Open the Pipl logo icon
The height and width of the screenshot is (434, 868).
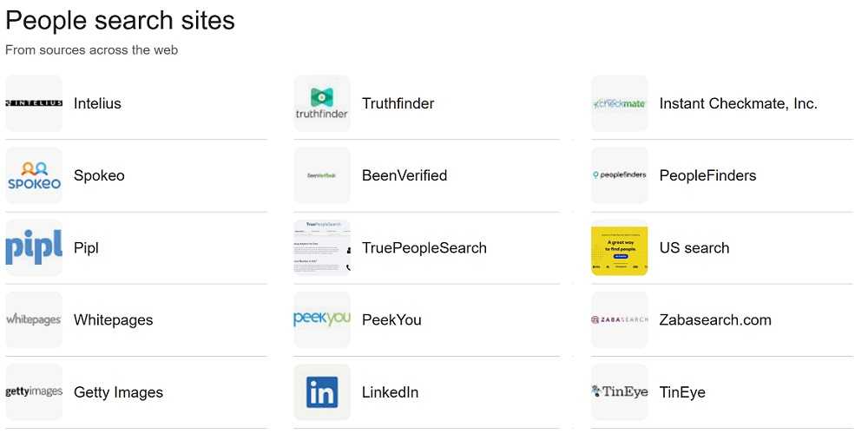click(x=34, y=248)
